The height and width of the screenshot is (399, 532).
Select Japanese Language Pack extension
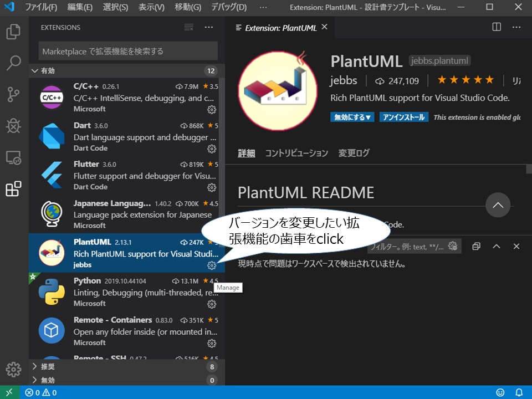click(x=127, y=214)
